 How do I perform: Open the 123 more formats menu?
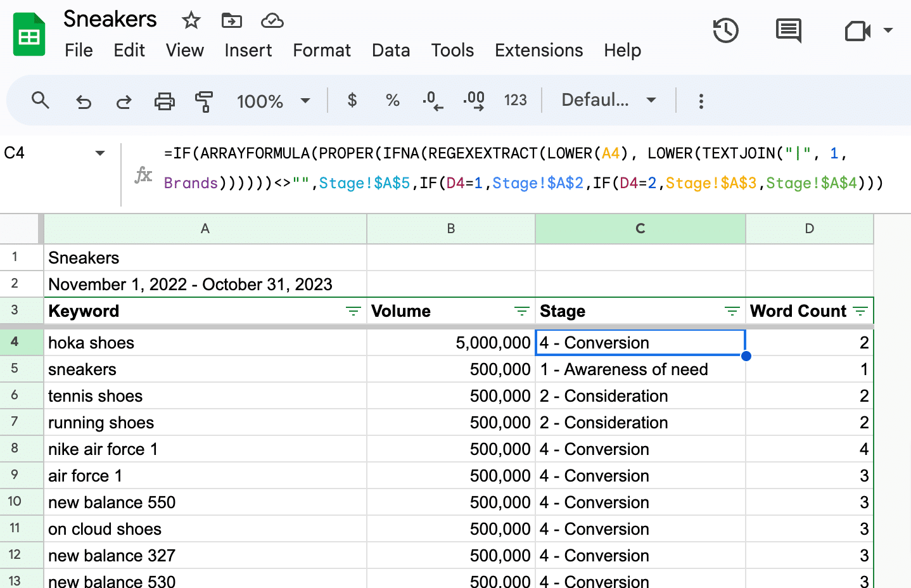[x=515, y=100]
